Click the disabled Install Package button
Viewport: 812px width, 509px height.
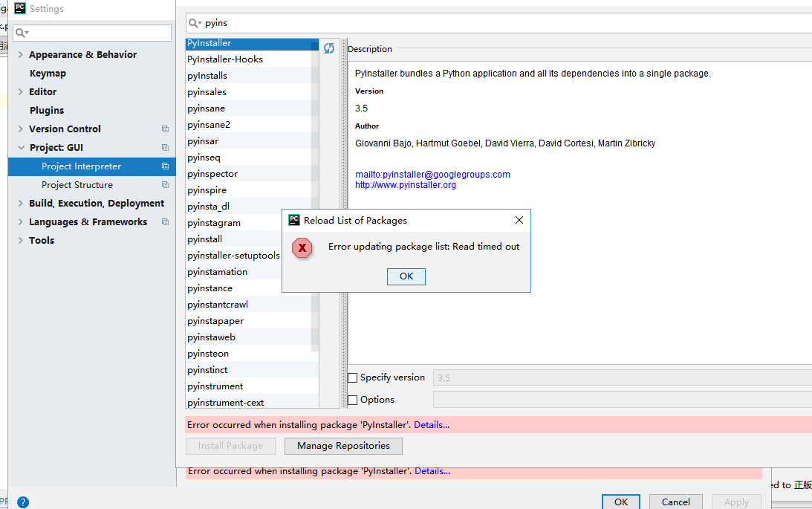pos(230,446)
